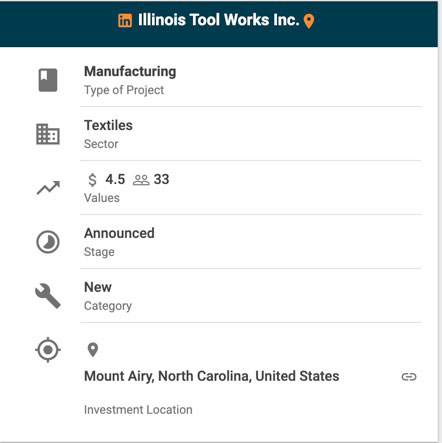Click the building icon next to Sector
This screenshot has height=443, width=442.
coord(48,134)
